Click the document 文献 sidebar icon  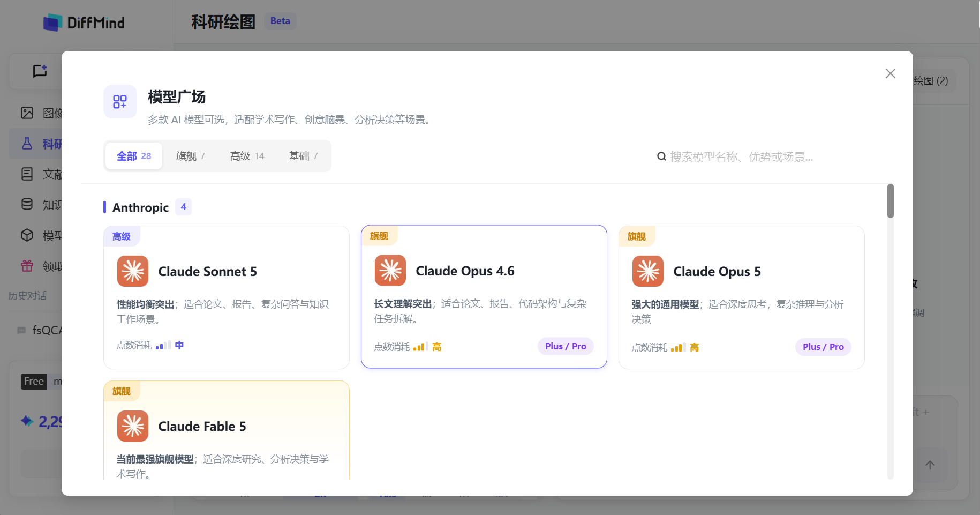27,174
